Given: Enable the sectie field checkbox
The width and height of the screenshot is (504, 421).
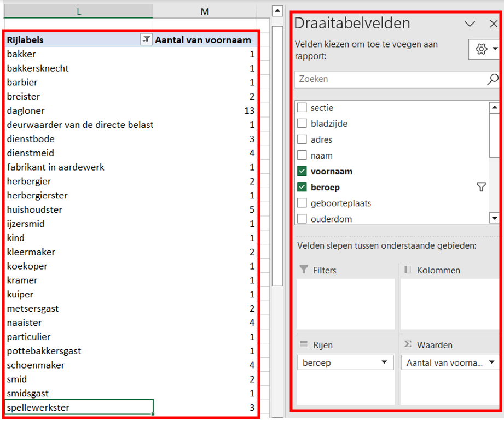Looking at the screenshot, I should 302,108.
